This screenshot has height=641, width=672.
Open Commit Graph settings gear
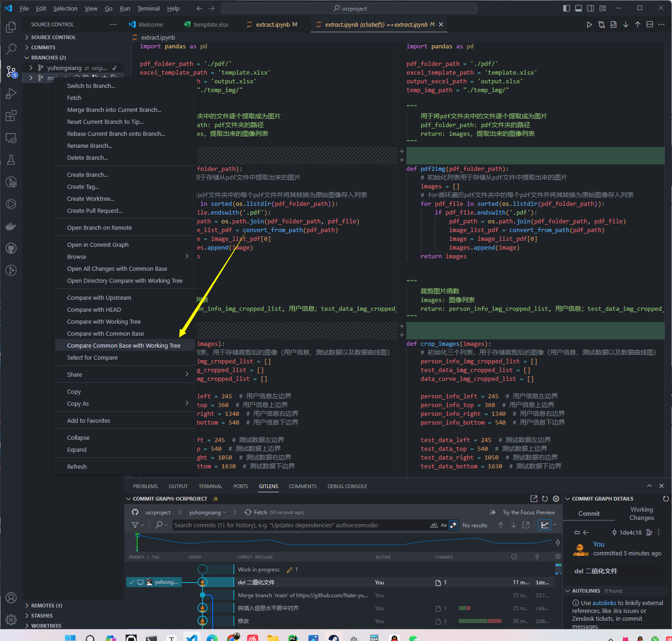556,499
